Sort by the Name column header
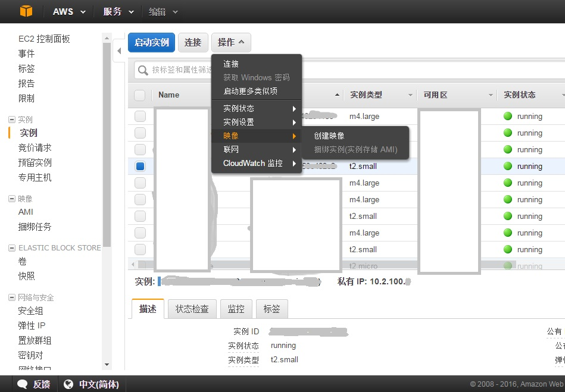 click(168, 95)
